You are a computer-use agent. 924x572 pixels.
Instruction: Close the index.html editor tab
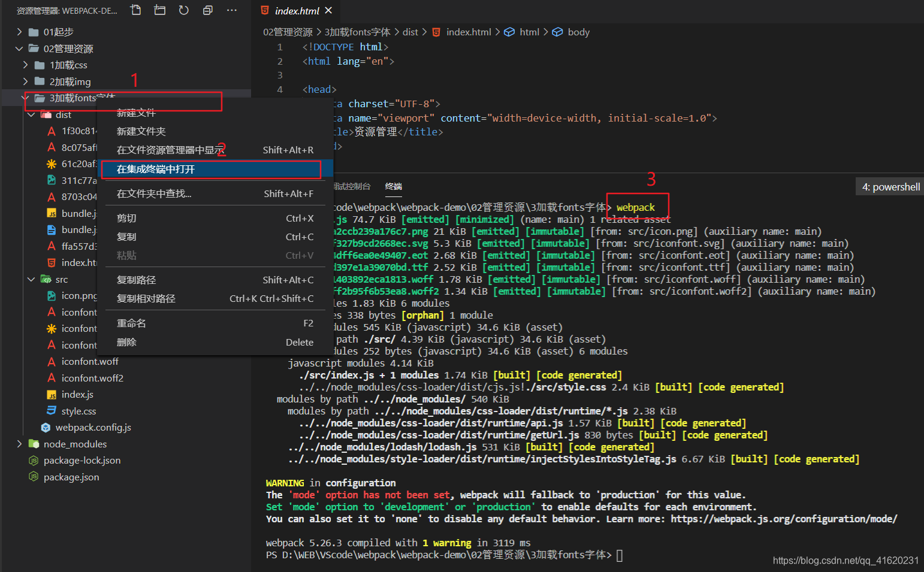click(x=328, y=11)
